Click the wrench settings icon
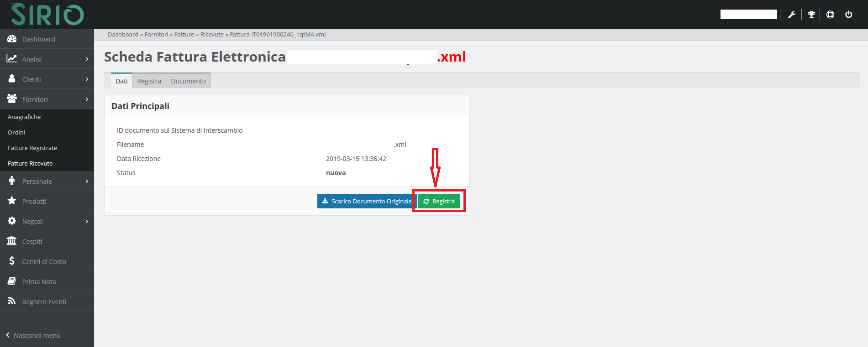This screenshot has width=868, height=347. click(792, 15)
